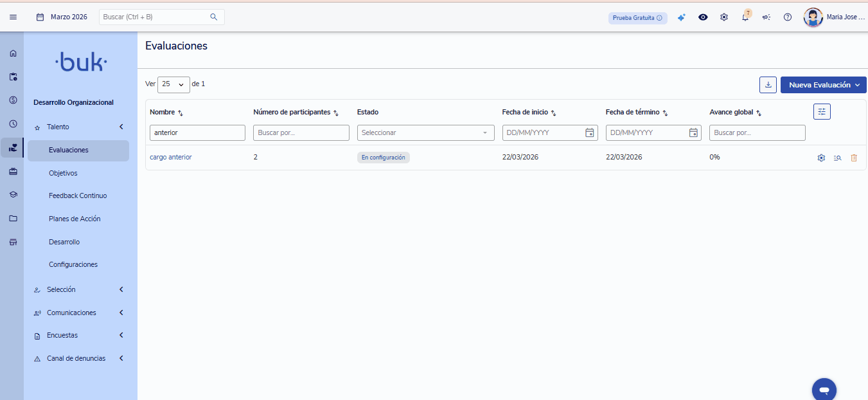Open the announcements megaphone icon

(x=766, y=17)
